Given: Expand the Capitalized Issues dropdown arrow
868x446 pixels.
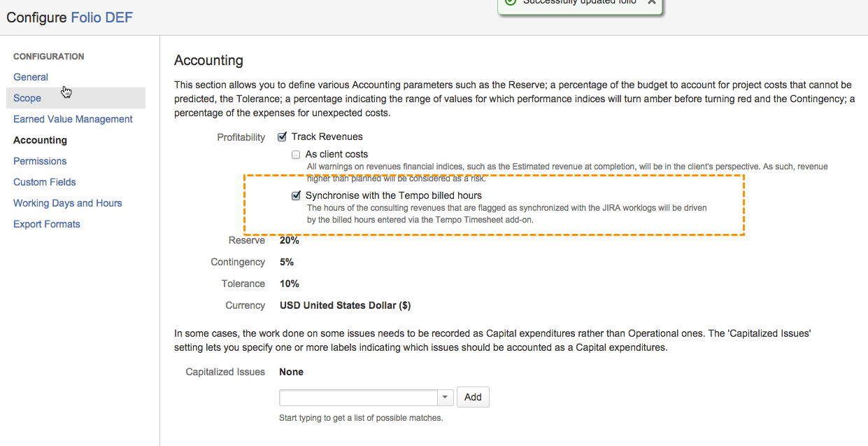Looking at the screenshot, I should (x=446, y=398).
